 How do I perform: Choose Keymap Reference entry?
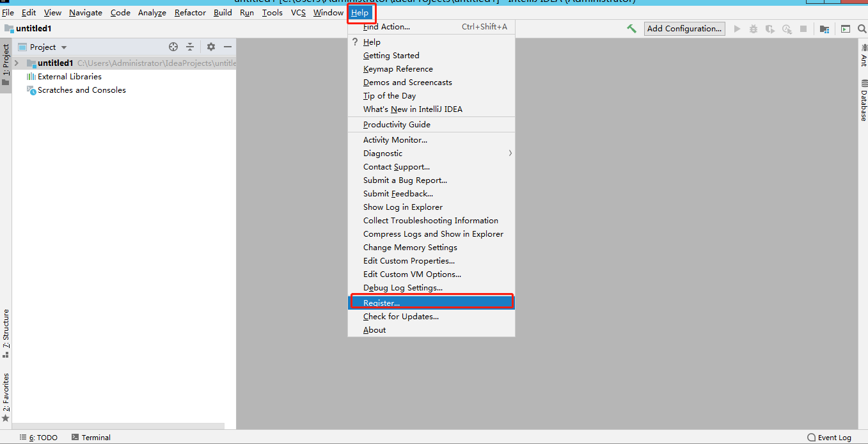click(431, 69)
